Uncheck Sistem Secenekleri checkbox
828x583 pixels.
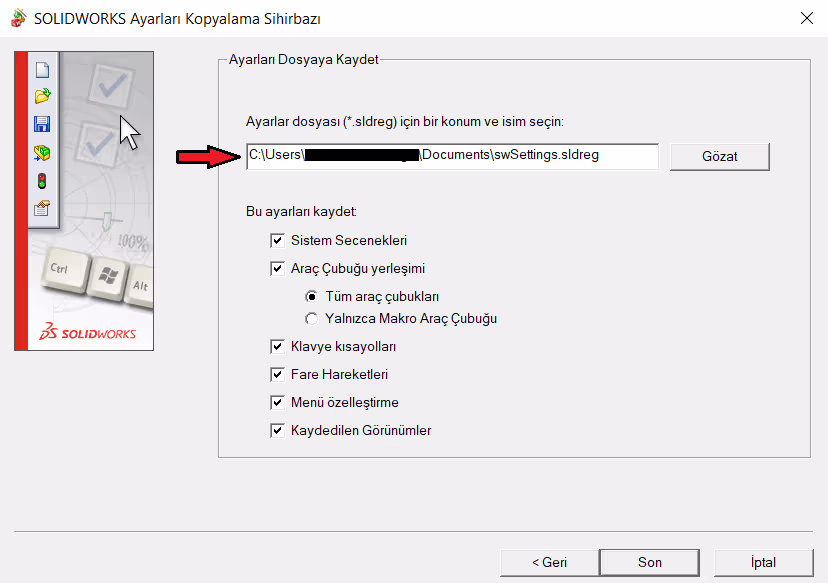277,241
